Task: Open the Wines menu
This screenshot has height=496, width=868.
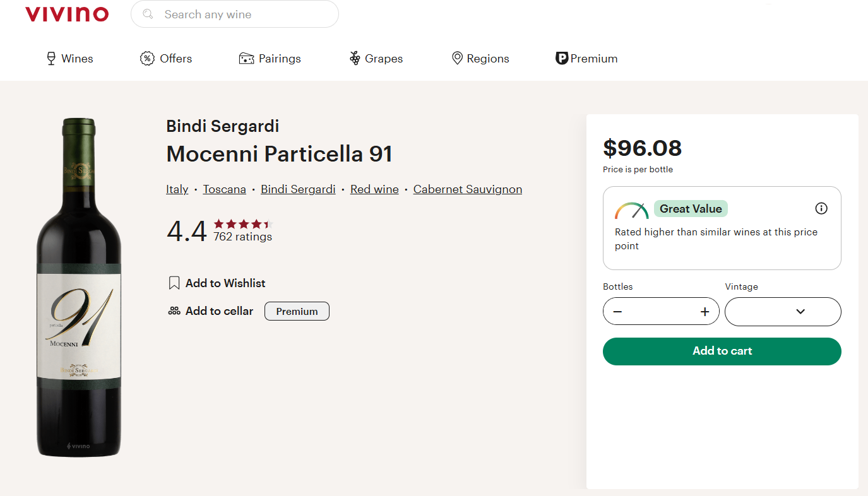Action: tap(69, 59)
